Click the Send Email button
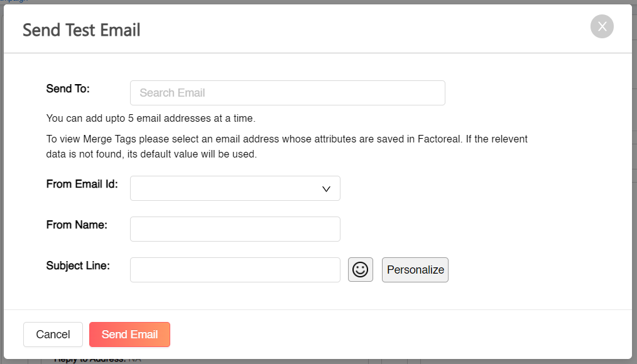 129,334
